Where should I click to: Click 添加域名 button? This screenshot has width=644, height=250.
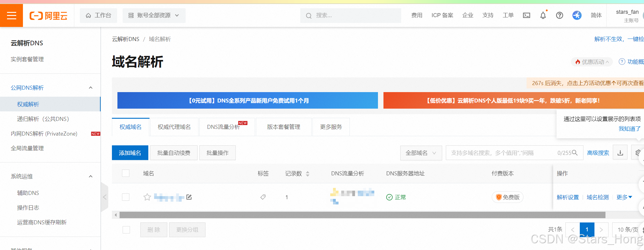[x=130, y=153]
